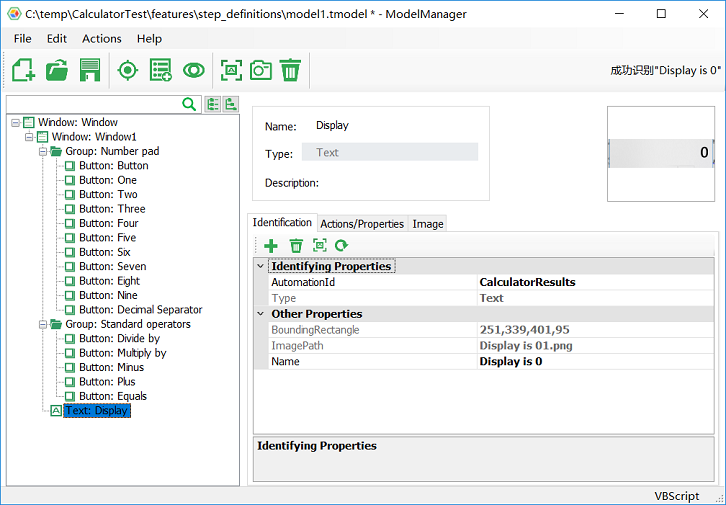This screenshot has width=726, height=505.
Task: Click the expand all tree nodes button
Action: 213,104
